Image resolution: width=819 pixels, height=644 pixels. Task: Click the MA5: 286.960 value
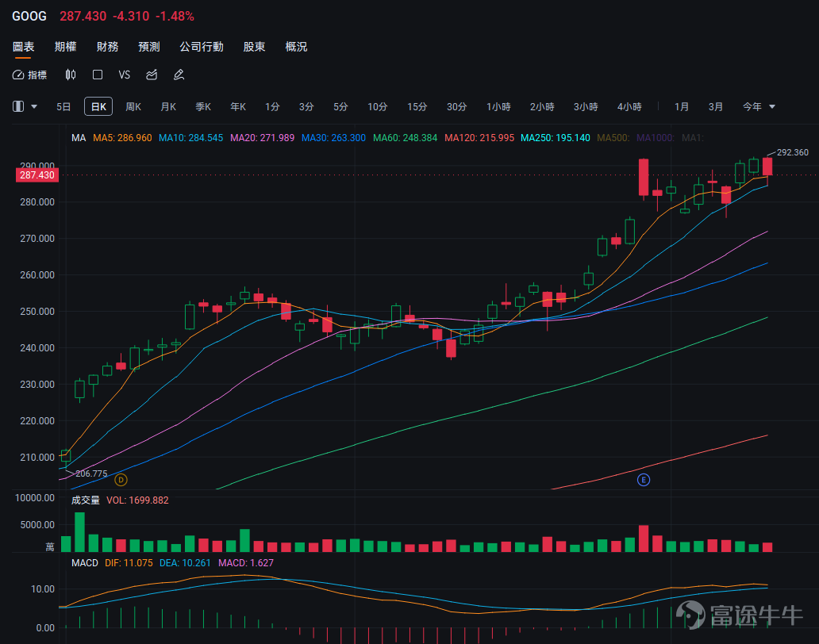[x=122, y=138]
